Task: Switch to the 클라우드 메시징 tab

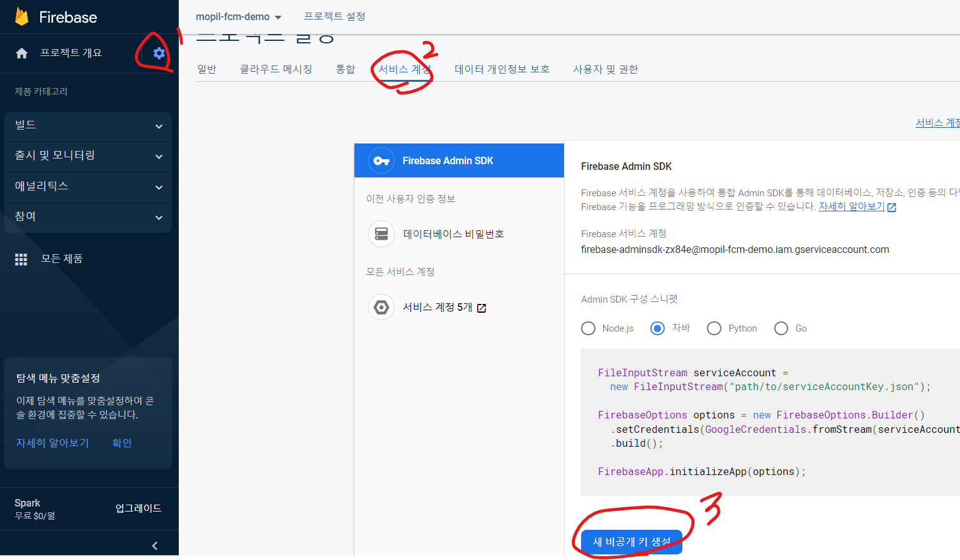Action: tap(276, 69)
